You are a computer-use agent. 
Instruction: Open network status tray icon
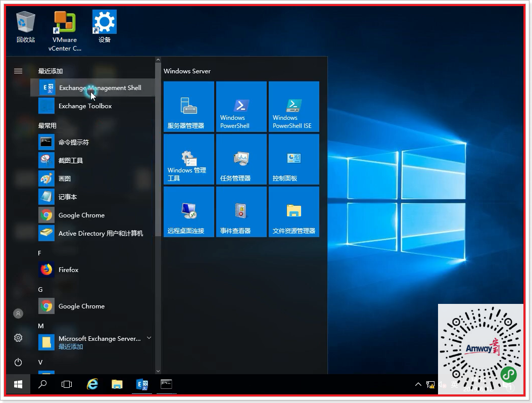[430, 385]
